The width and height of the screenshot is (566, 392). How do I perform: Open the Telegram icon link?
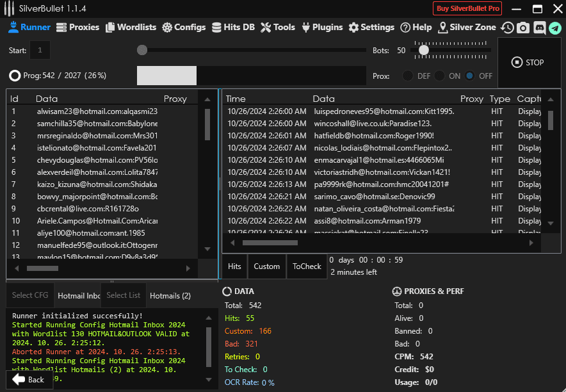tap(554, 28)
